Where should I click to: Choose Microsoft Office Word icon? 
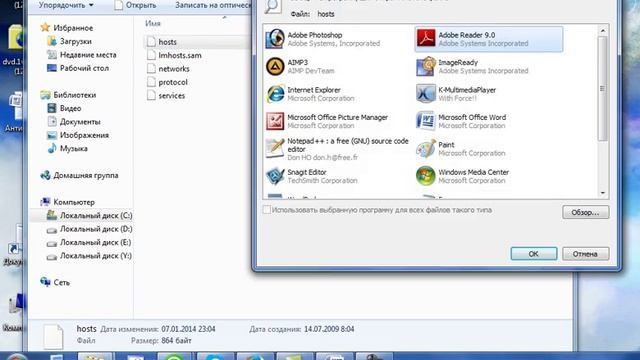(426, 121)
